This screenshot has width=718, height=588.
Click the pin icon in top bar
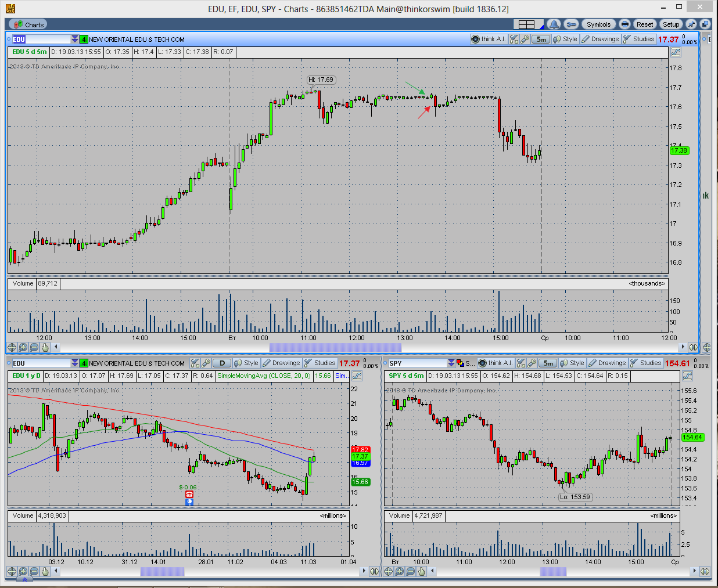(691, 24)
